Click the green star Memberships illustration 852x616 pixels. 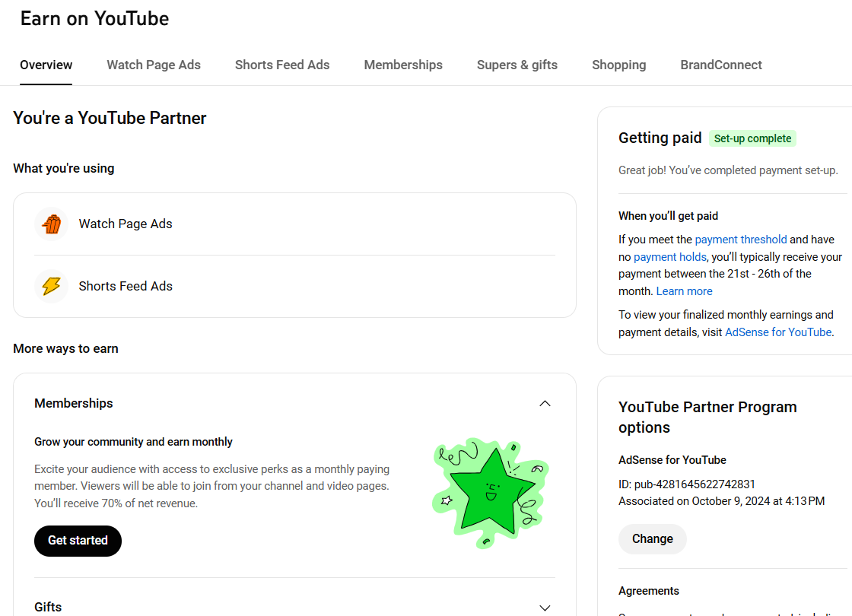click(x=491, y=492)
